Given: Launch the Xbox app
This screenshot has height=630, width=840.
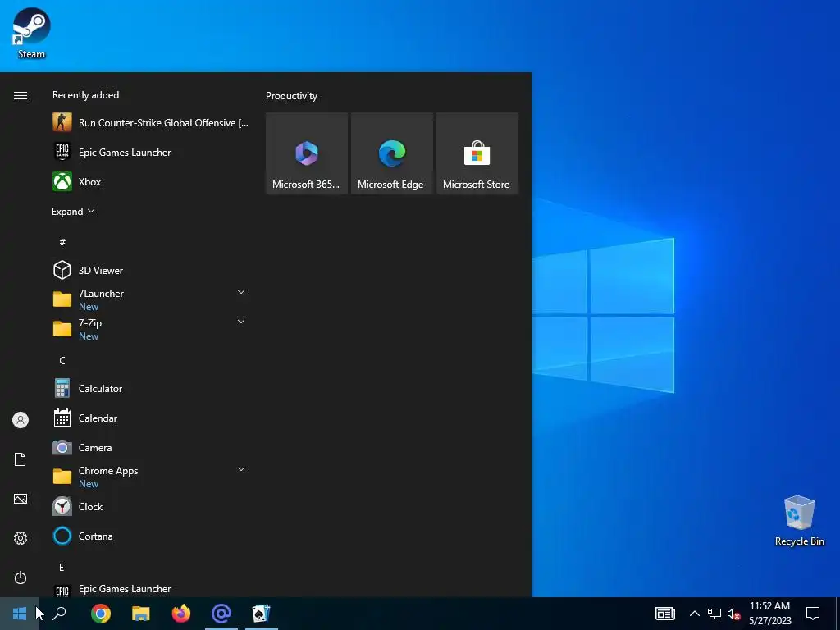Looking at the screenshot, I should [151, 181].
